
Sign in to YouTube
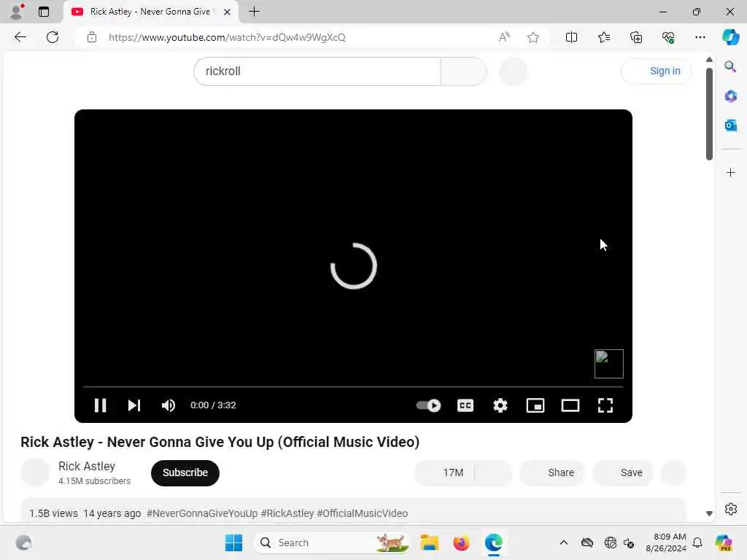657,71
